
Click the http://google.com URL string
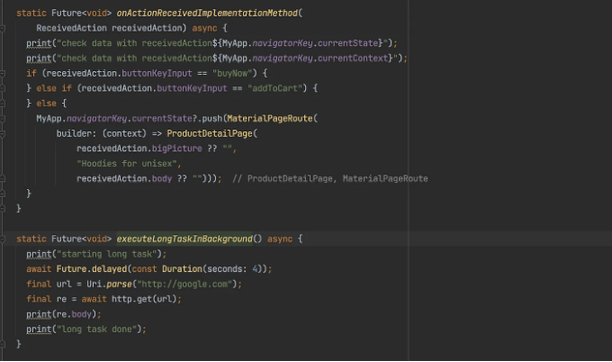(185, 284)
